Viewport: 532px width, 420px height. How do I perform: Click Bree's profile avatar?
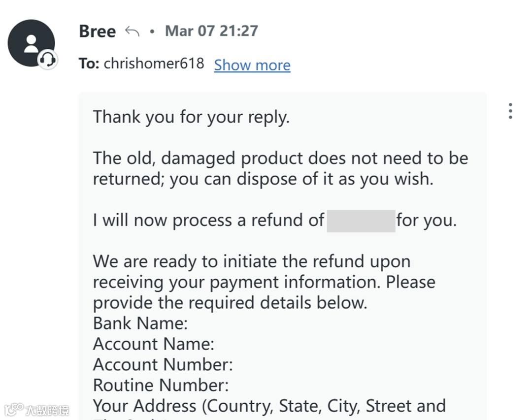pyautogui.click(x=31, y=43)
